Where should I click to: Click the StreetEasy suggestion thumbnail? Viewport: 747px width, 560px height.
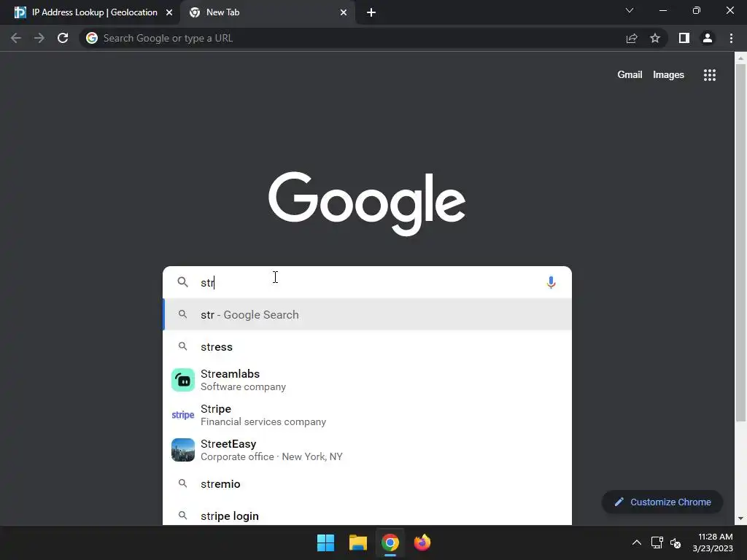(183, 450)
